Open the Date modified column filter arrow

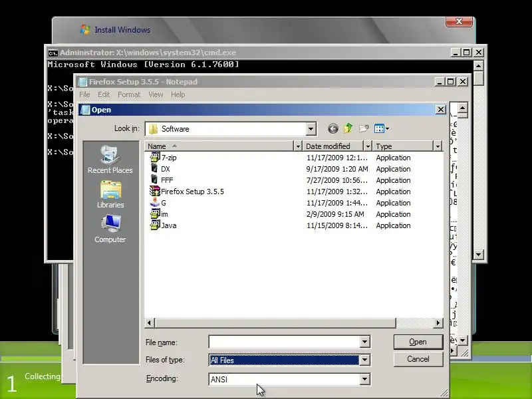pos(368,146)
